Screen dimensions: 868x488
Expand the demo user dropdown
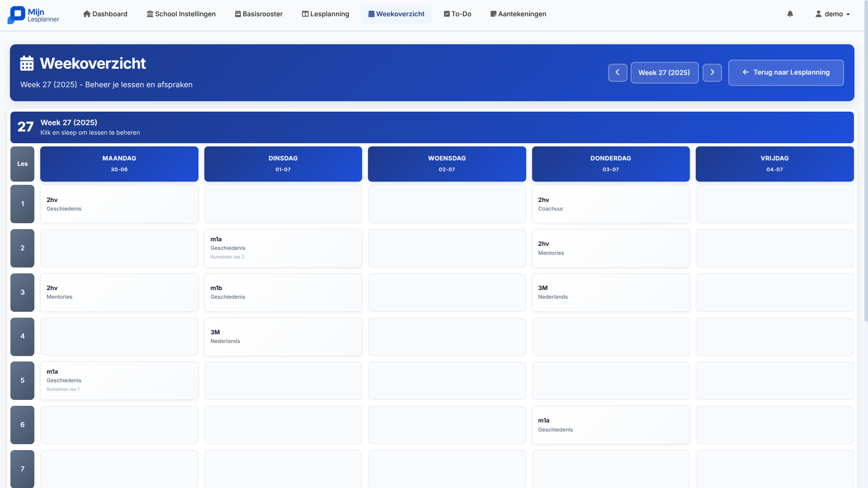coord(832,14)
